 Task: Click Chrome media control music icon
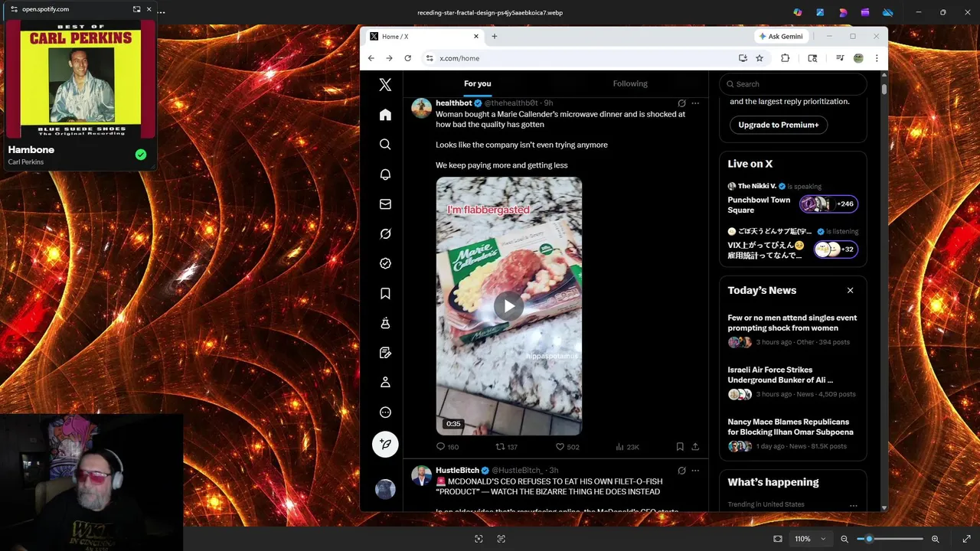point(840,58)
